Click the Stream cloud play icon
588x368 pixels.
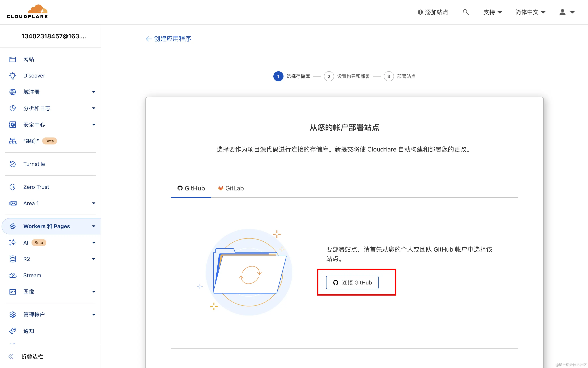point(13,275)
